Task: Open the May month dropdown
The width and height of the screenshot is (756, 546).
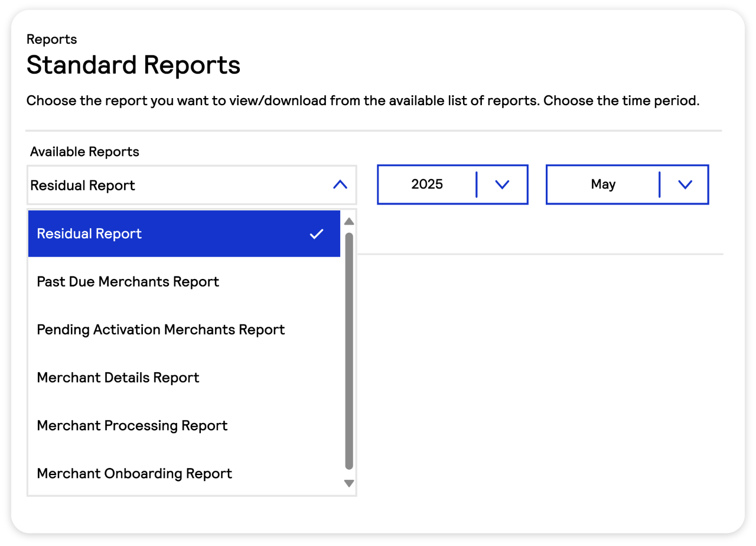Action: coord(627,184)
